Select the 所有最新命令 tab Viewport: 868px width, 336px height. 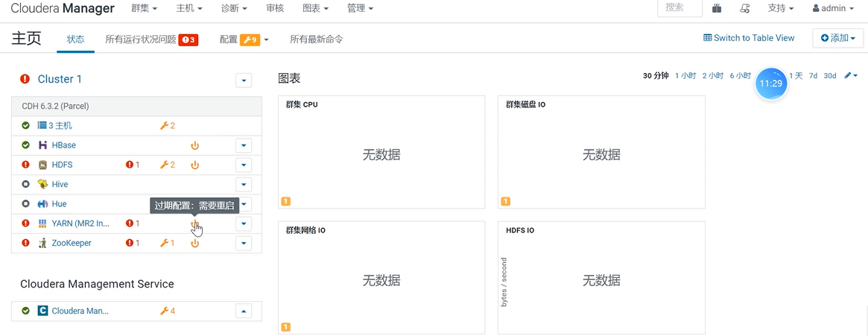coord(317,39)
